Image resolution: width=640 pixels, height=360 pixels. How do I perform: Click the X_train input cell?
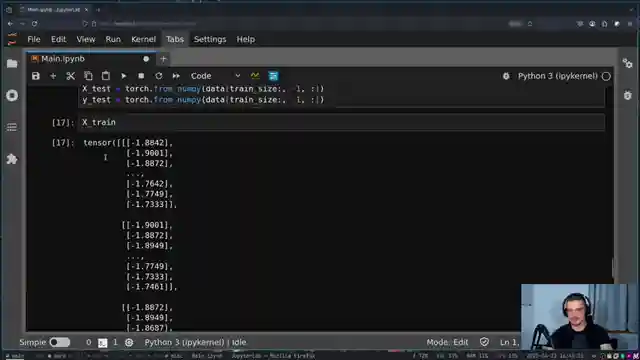point(341,122)
